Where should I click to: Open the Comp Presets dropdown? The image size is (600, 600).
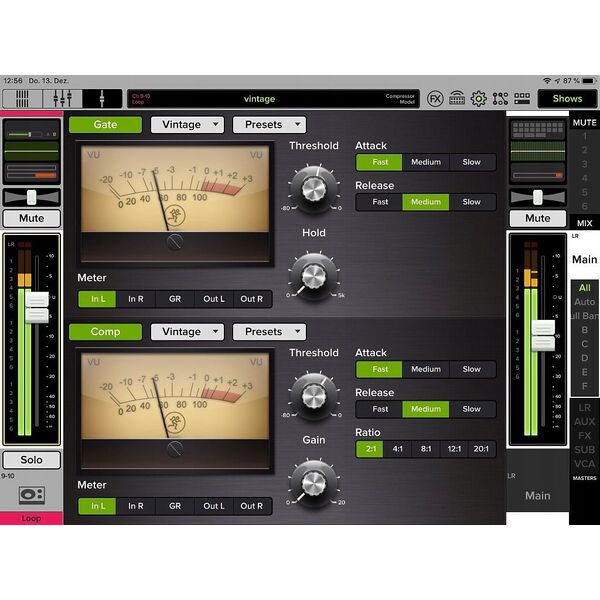click(x=269, y=332)
